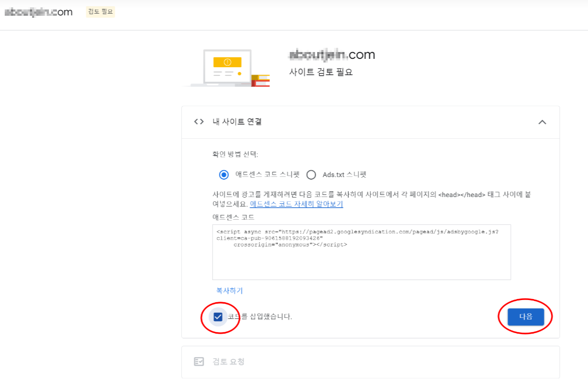588x382 pixels.
Task: Collapse the 내 사이트 연결 section chevron
Action: click(x=542, y=122)
